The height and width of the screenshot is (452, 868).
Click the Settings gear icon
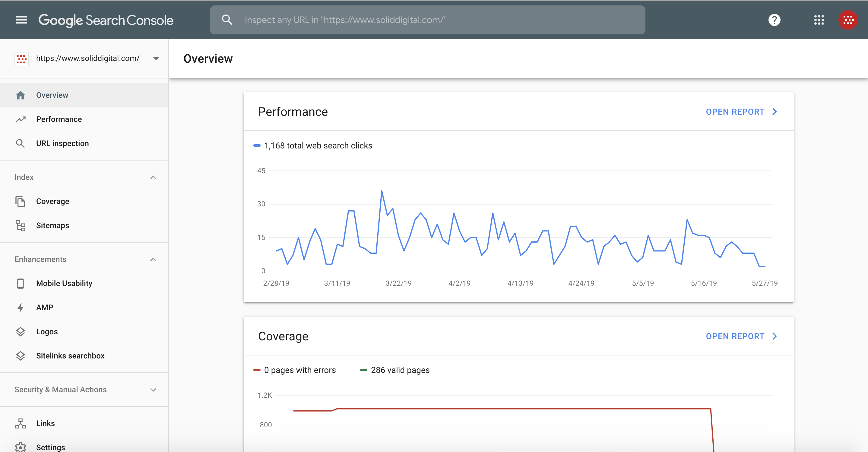(21, 447)
